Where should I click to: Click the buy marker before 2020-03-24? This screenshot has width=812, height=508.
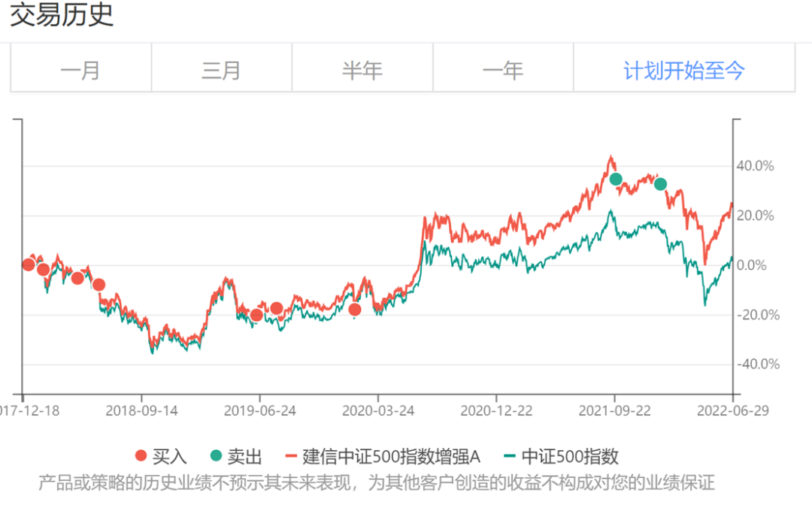click(355, 310)
